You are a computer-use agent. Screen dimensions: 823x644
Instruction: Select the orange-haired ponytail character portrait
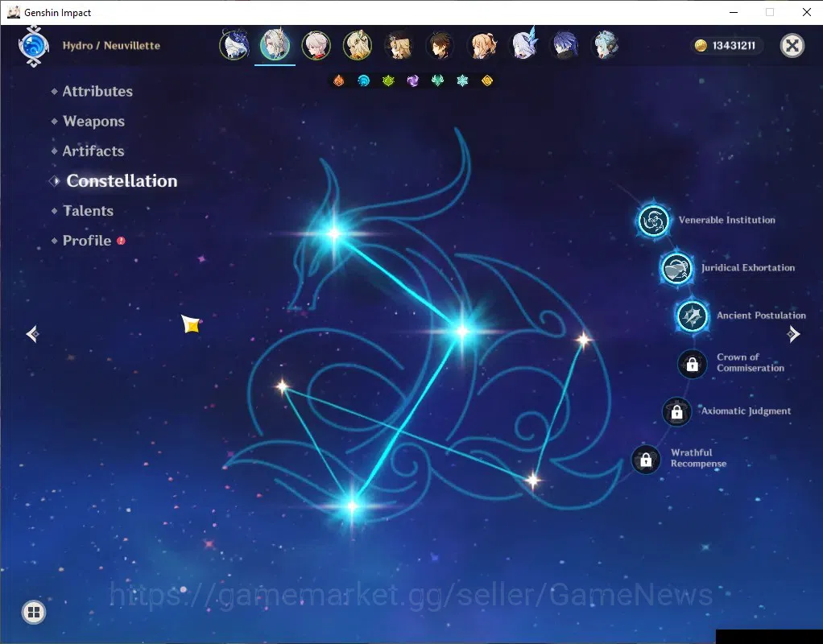tap(482, 45)
